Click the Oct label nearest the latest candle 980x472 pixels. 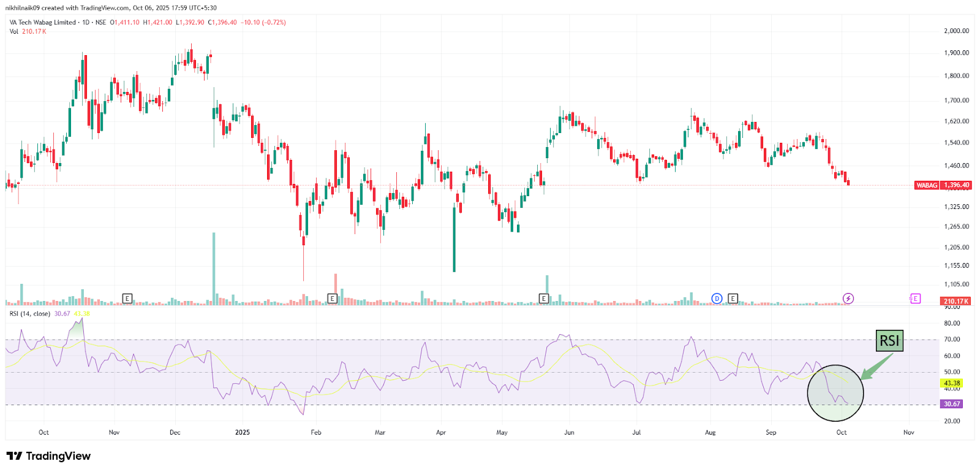(x=842, y=432)
